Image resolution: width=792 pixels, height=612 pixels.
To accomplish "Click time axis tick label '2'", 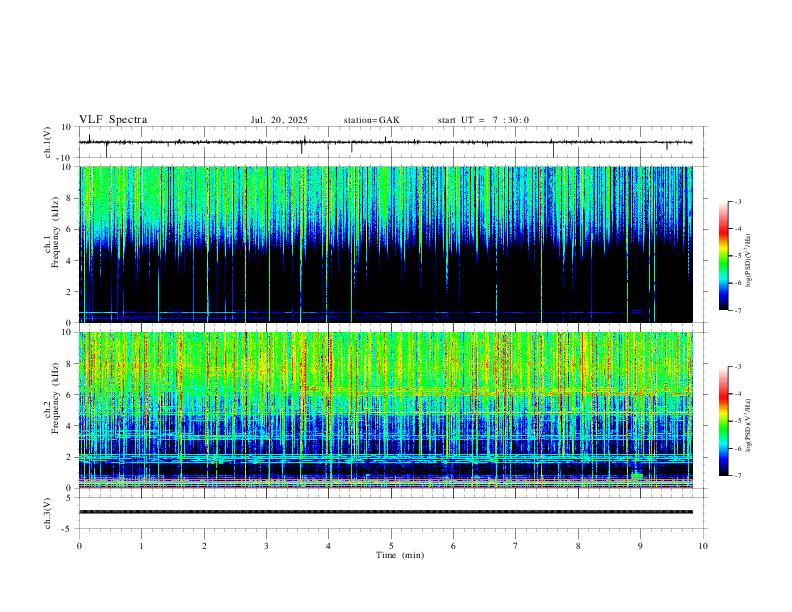I will click(x=204, y=546).
